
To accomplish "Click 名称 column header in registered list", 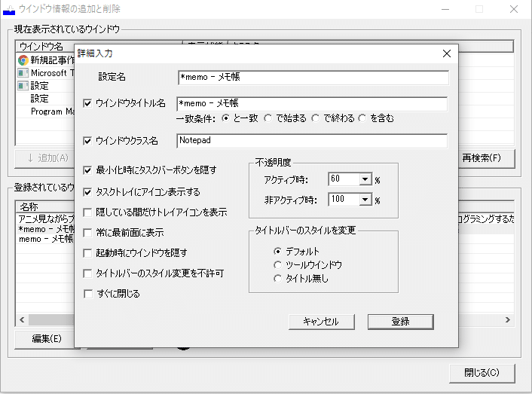I will (45, 206).
